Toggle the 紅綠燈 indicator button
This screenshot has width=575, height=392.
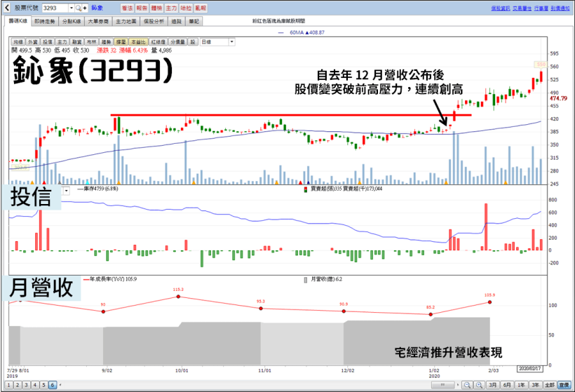click(158, 42)
